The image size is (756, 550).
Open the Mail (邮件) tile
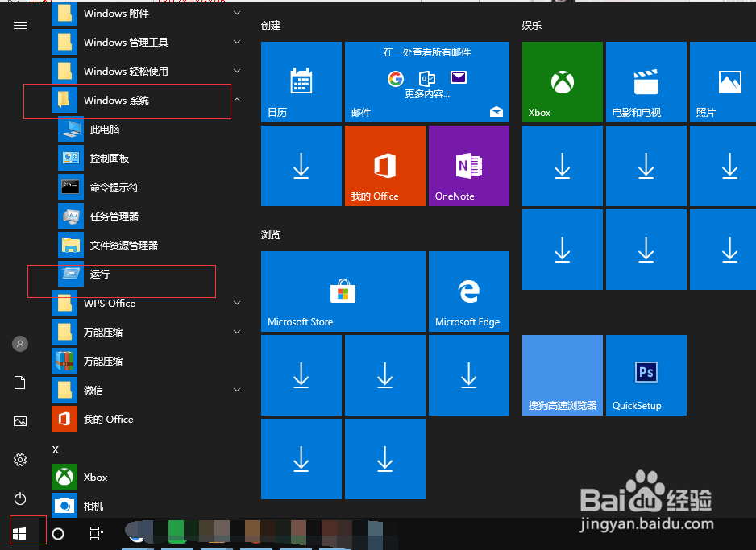[x=427, y=82]
